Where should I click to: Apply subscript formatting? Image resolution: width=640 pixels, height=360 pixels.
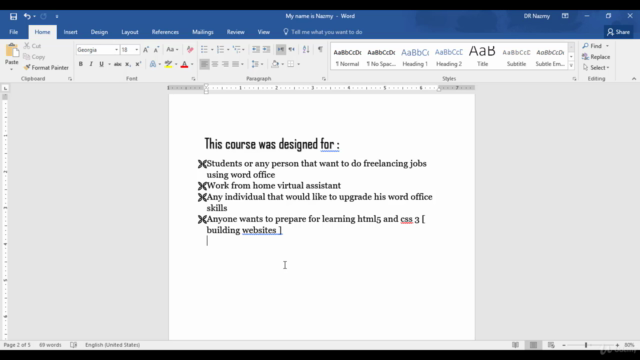pos(128,64)
